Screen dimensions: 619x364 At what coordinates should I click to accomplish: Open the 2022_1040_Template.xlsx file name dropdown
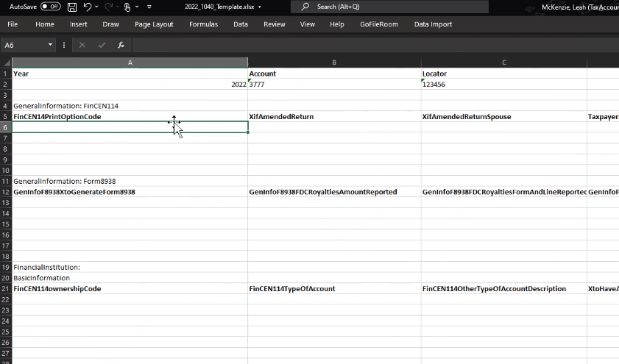tap(259, 7)
